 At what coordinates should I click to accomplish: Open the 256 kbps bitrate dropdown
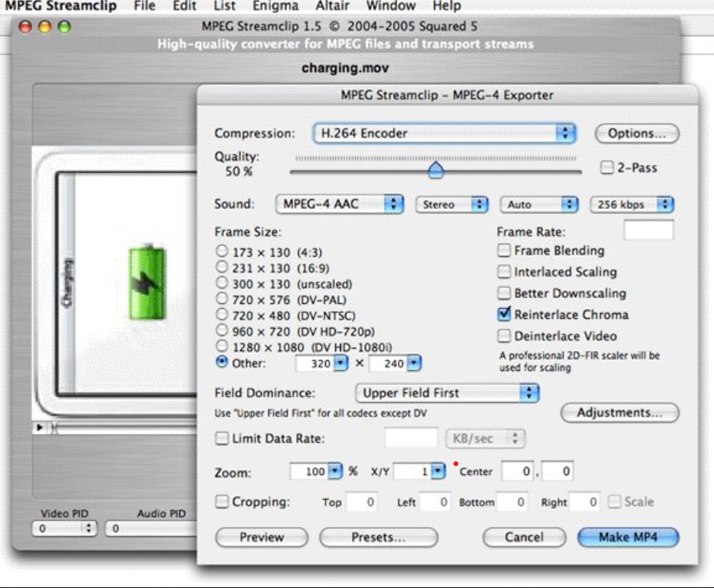(631, 205)
